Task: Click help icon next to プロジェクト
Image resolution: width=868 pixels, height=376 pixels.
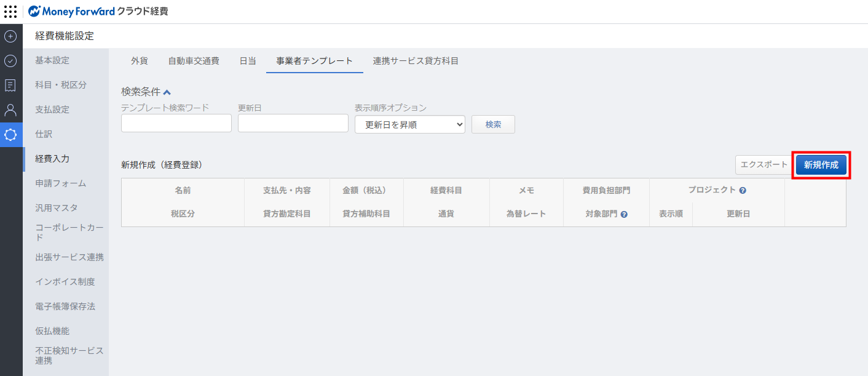Action: [743, 191]
